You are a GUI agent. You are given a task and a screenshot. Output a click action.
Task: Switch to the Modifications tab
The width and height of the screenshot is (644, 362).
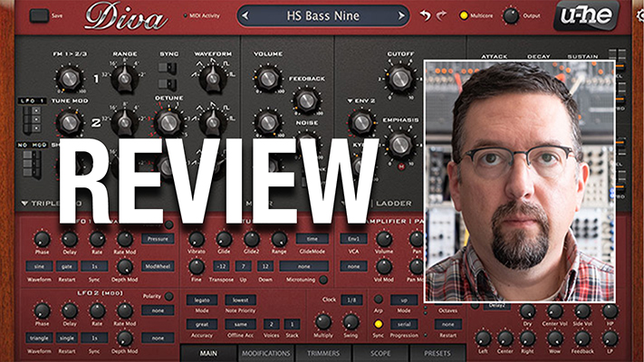tap(264, 354)
